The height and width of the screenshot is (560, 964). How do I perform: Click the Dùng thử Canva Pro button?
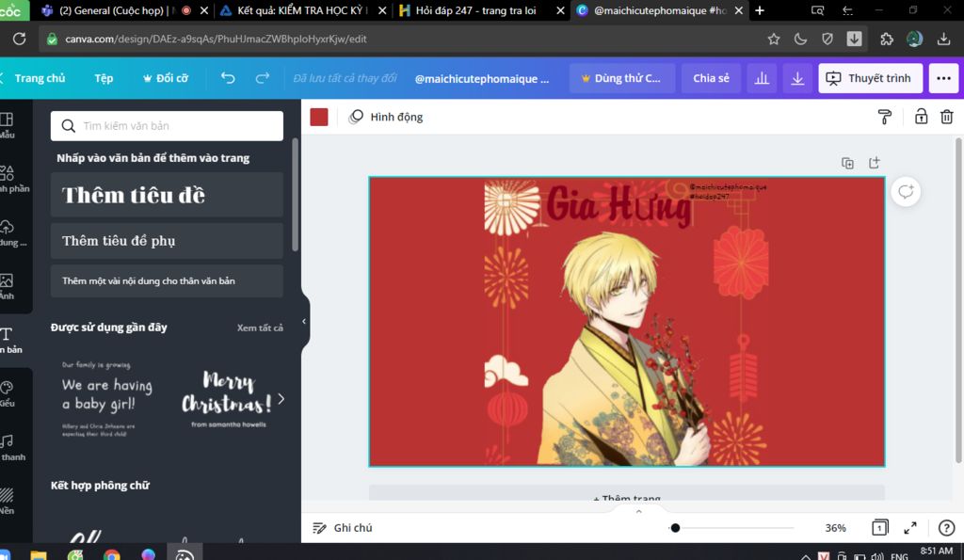[622, 78]
